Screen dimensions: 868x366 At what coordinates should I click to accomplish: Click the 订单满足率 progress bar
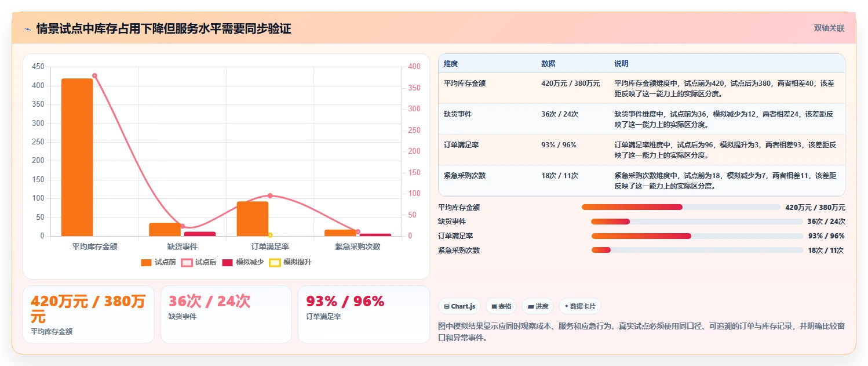click(x=698, y=236)
